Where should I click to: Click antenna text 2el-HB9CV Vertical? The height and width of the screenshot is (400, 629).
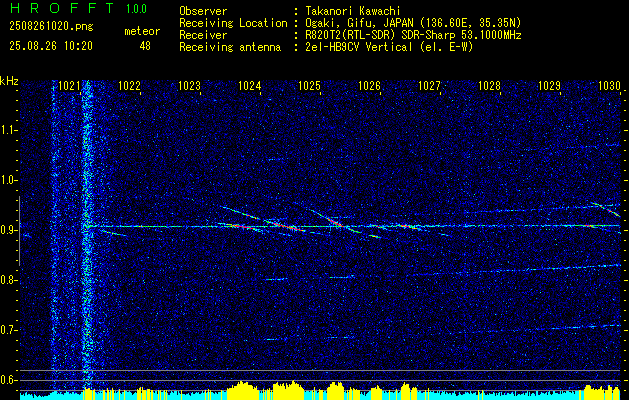(x=359, y=47)
